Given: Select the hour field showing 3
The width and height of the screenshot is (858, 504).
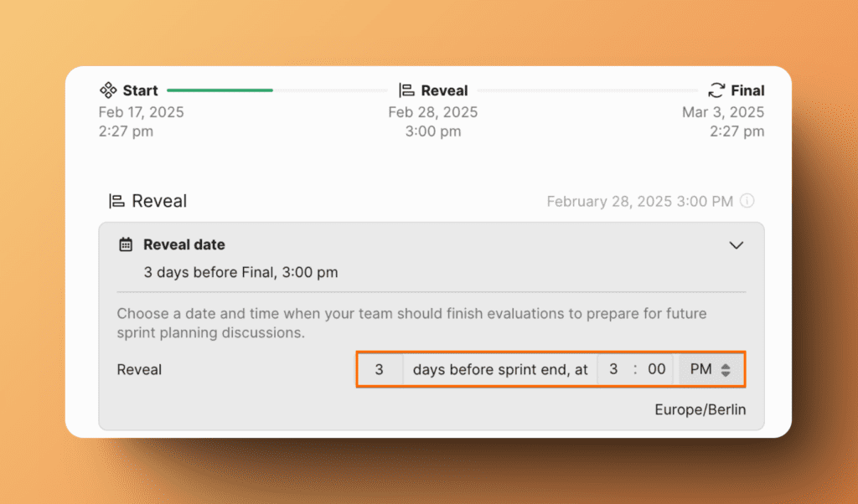Looking at the screenshot, I should coord(613,369).
